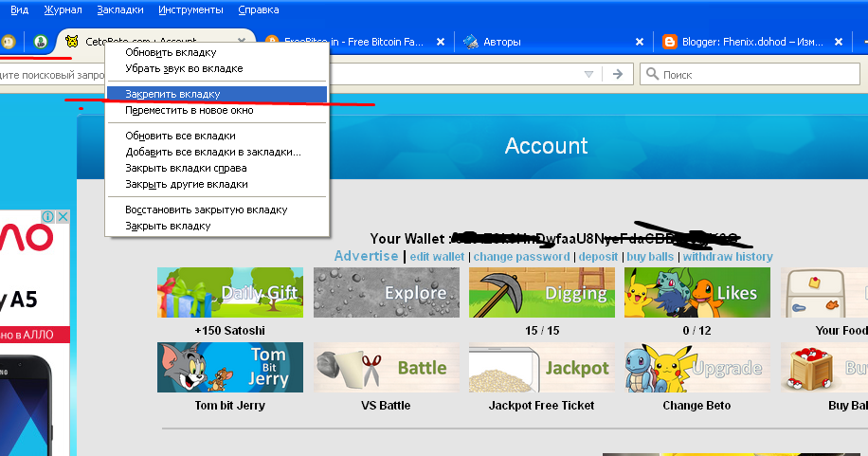Open the address bar history dropdown
Screen dimensions: 868x456
click(x=589, y=74)
